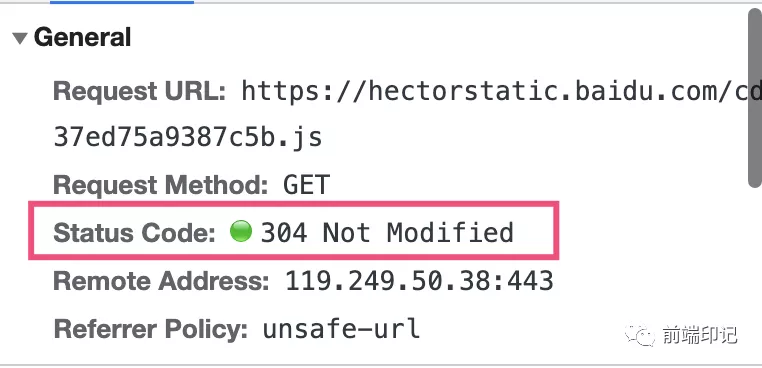Screen dimensions: 762x368
Task: Click the 前端印记 watermark text
Action: [x=699, y=335]
